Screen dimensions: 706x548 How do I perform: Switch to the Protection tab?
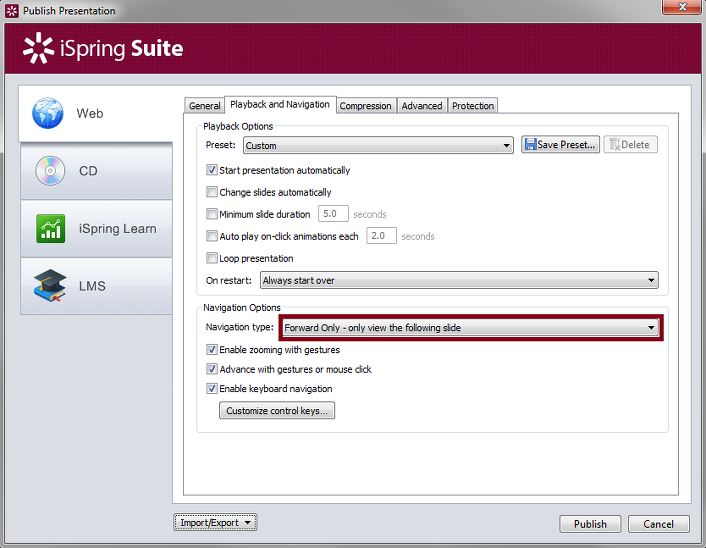473,105
